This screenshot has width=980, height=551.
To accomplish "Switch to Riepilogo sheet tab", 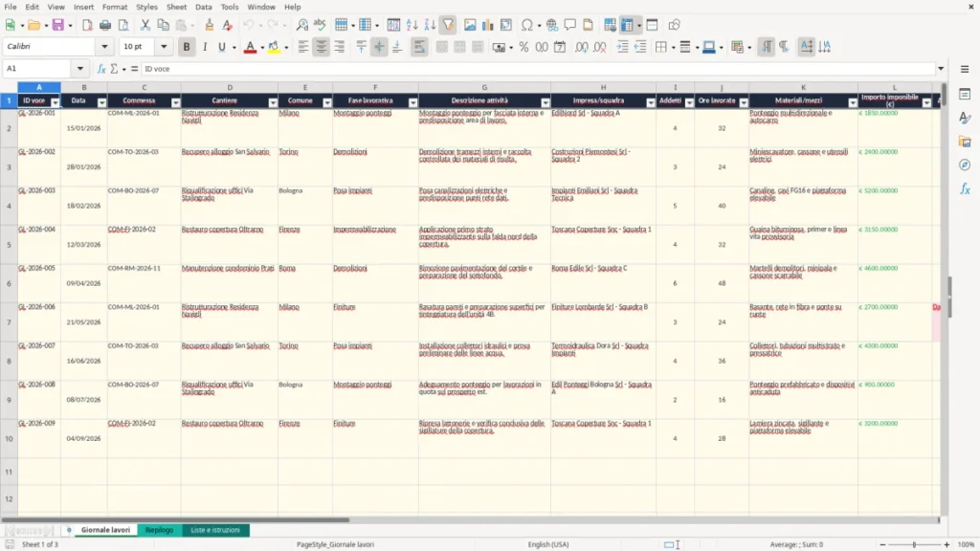I will tap(160, 530).
